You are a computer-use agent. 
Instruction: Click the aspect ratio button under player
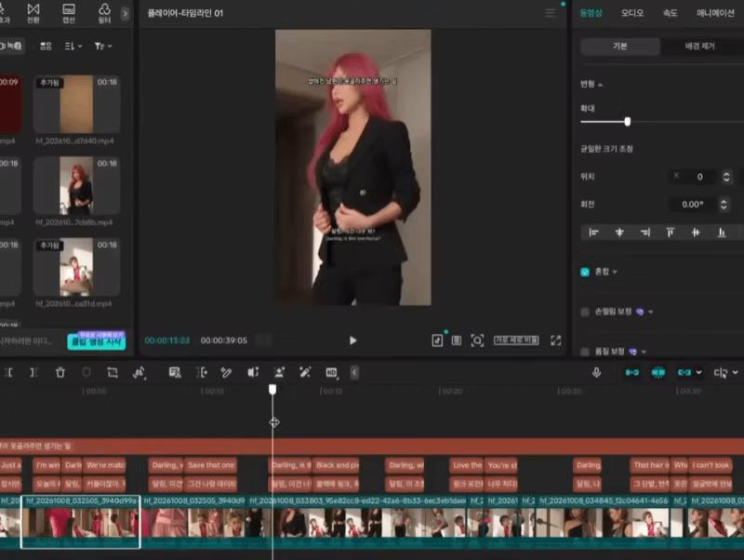pyautogui.click(x=516, y=340)
